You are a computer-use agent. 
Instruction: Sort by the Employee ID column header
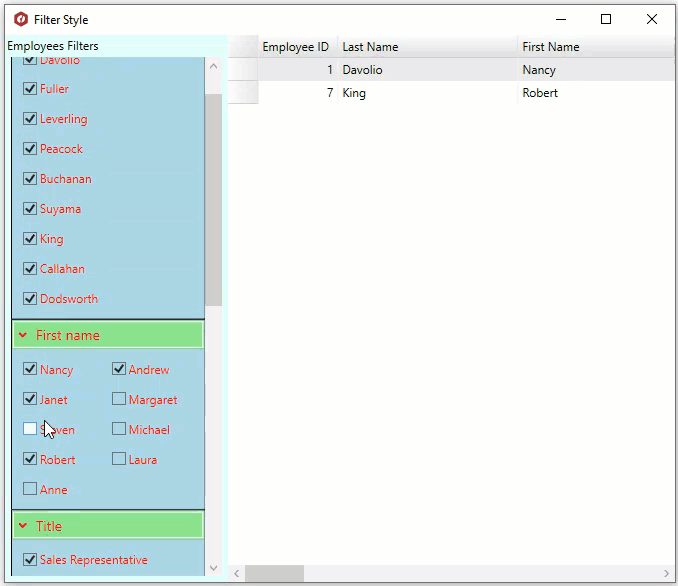pyautogui.click(x=295, y=47)
